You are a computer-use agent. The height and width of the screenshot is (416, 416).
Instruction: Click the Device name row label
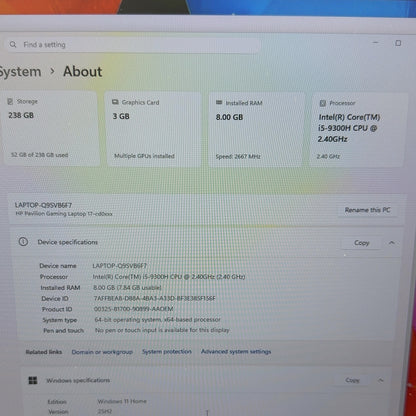pyautogui.click(x=58, y=266)
